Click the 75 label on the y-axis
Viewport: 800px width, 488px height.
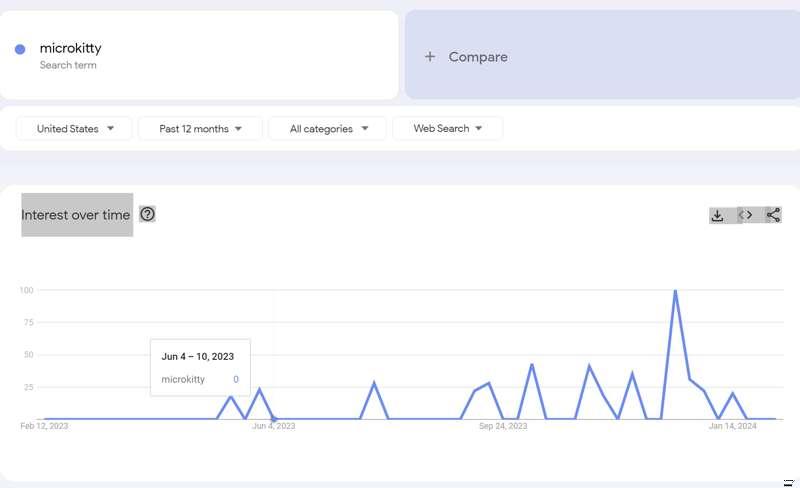coord(29,323)
